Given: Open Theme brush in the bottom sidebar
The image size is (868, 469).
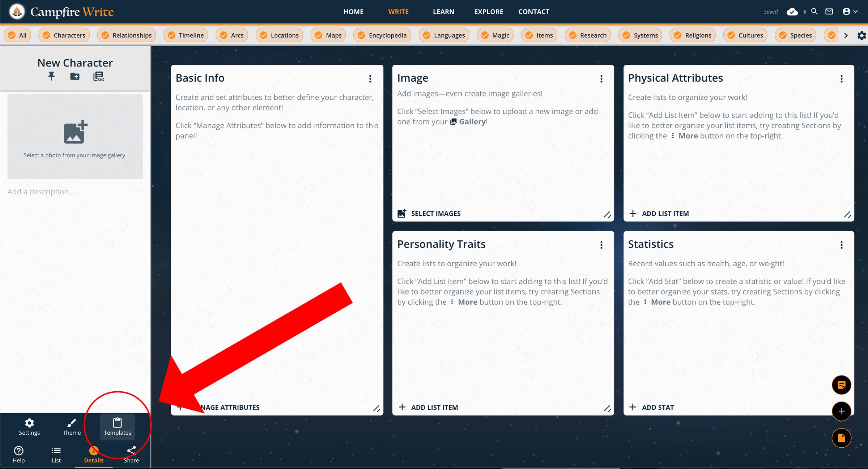Looking at the screenshot, I should [72, 427].
